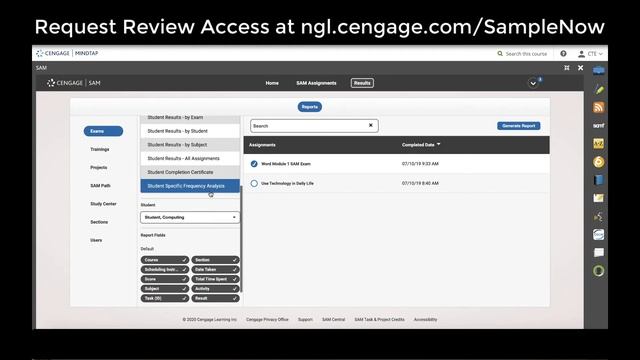Toggle the Section report field
Image resolution: width=640 pixels, height=360 pixels.
coord(215,260)
